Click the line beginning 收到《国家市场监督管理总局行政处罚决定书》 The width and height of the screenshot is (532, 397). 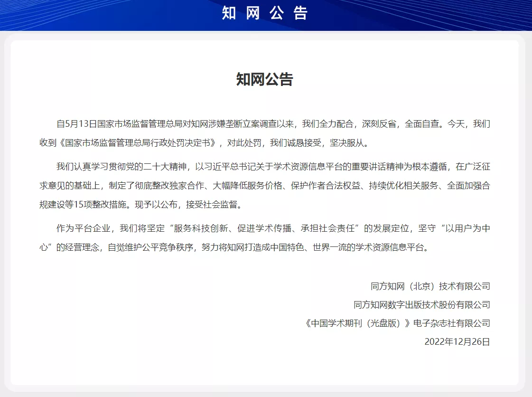pos(204,143)
